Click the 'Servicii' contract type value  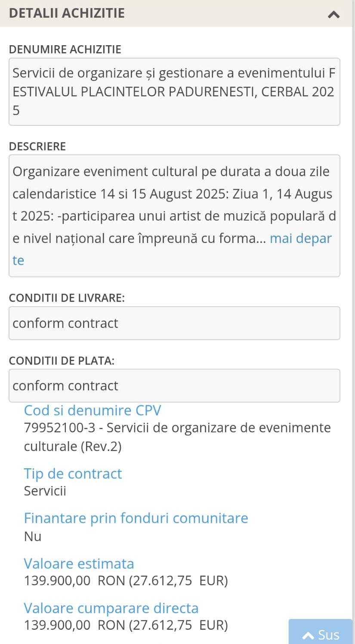tap(45, 491)
